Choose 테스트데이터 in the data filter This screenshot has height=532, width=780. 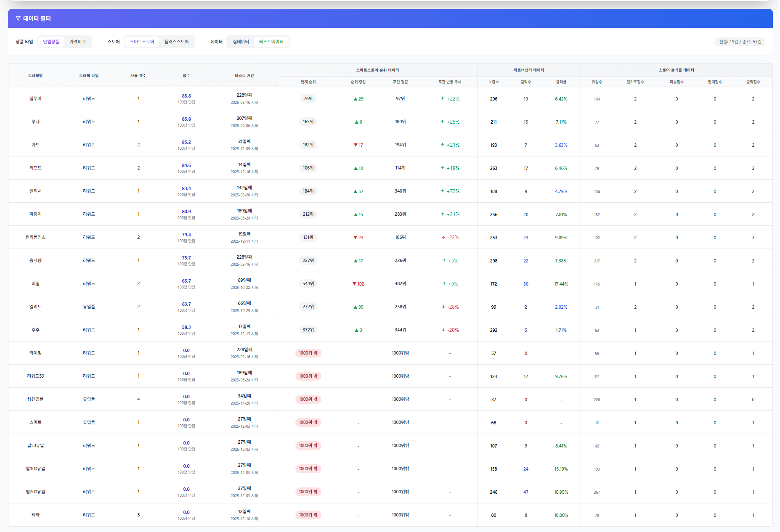(x=271, y=42)
